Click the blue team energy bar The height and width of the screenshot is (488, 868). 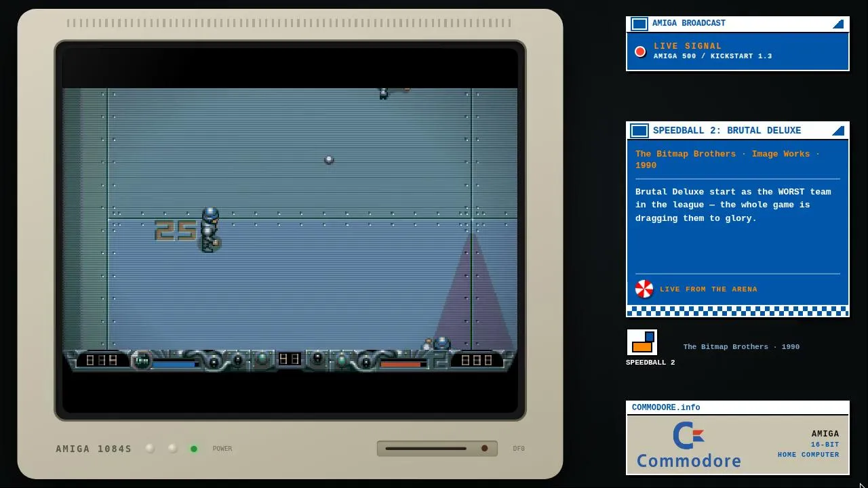174,364
